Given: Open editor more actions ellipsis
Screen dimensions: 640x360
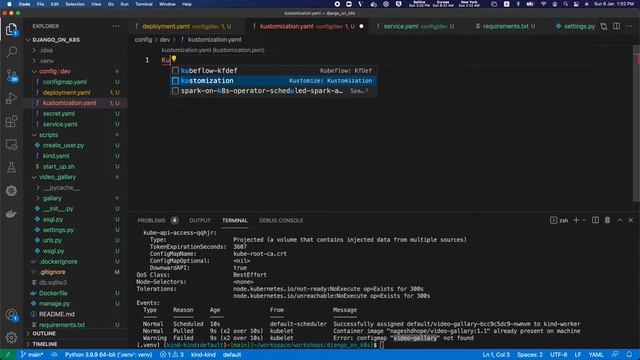Looking at the screenshot, I should 629,26.
